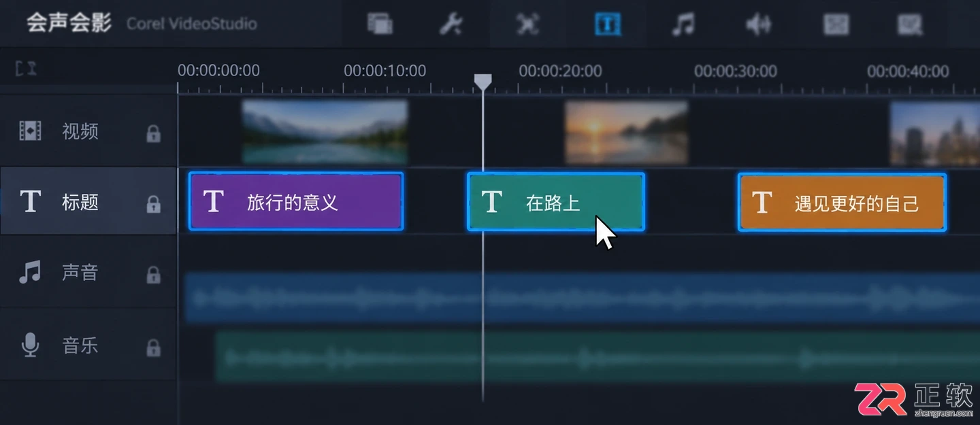Viewport: 980px width, 425px height.
Task: Click the playhead marker on the ruler
Action: tap(483, 82)
